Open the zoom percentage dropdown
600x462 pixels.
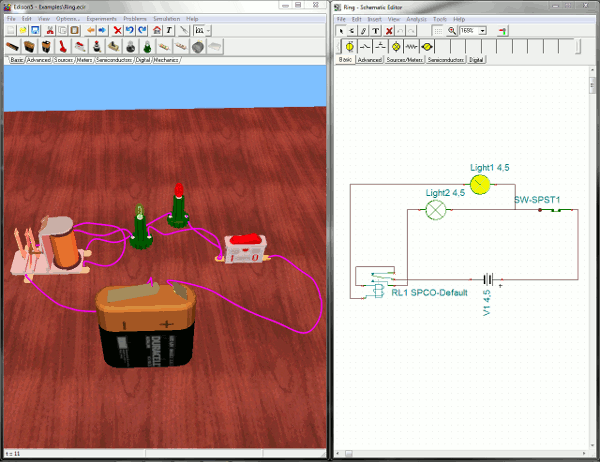pos(483,30)
